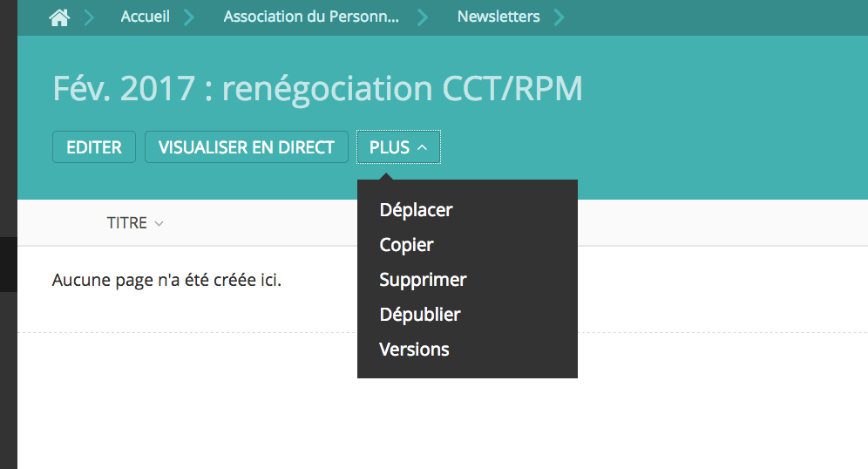Select Déplacer from the PLUS menu
Screen dimensions: 868x469
pyautogui.click(x=416, y=210)
